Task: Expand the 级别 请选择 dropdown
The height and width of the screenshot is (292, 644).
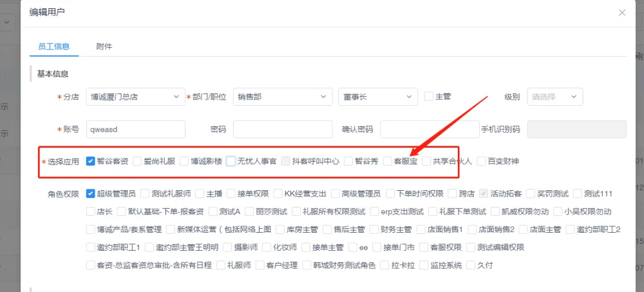Action: [x=554, y=97]
